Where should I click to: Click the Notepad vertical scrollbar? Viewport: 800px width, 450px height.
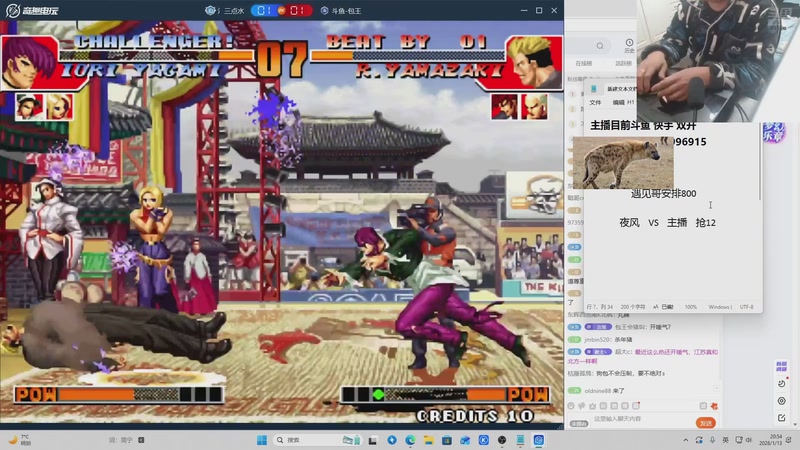(x=760, y=163)
